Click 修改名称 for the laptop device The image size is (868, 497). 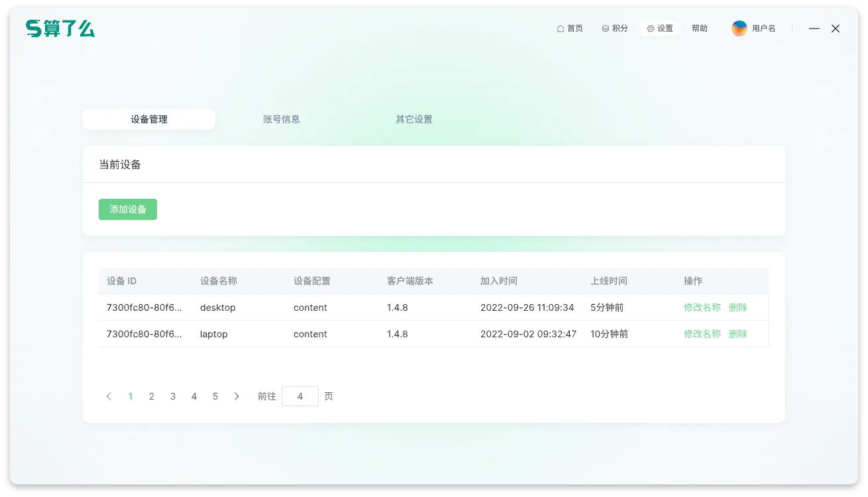(x=702, y=334)
